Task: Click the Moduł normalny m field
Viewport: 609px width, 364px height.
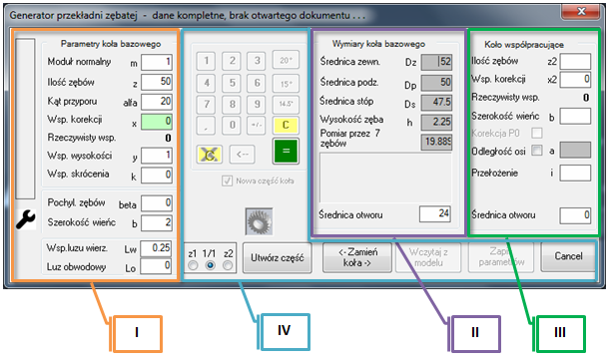Action: (157, 62)
